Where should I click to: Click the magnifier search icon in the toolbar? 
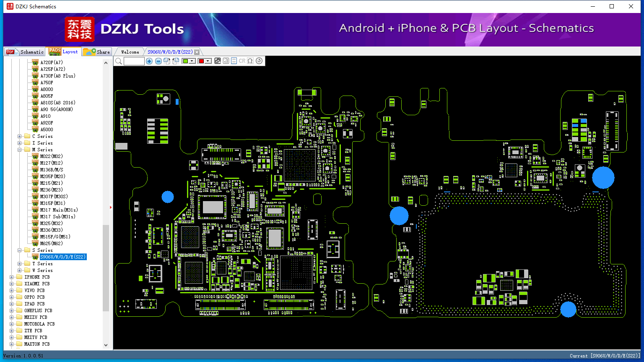pos(119,61)
